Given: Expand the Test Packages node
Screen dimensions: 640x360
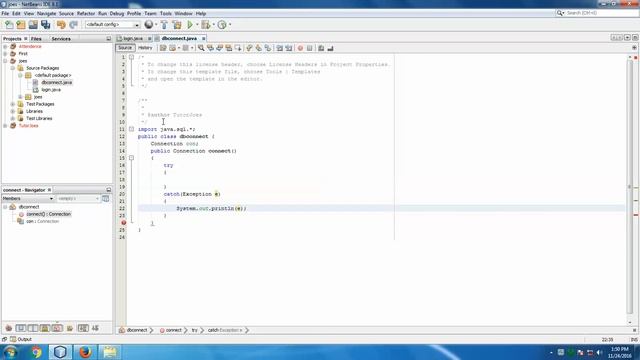Looking at the screenshot, I should [13, 104].
